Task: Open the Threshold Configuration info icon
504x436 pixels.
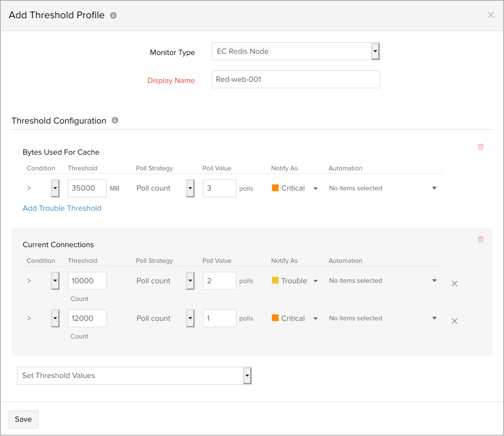Action: (115, 120)
